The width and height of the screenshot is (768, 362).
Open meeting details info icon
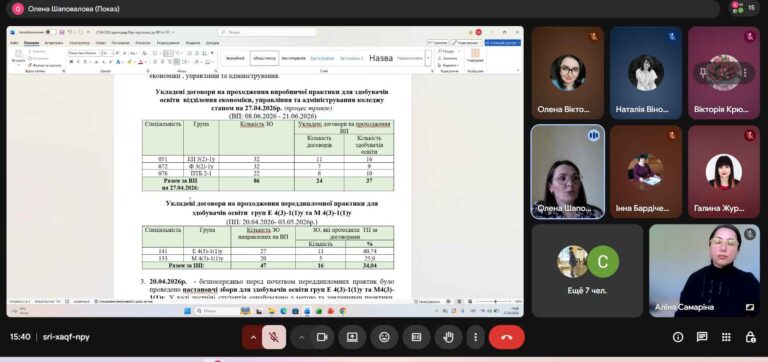[x=678, y=337]
